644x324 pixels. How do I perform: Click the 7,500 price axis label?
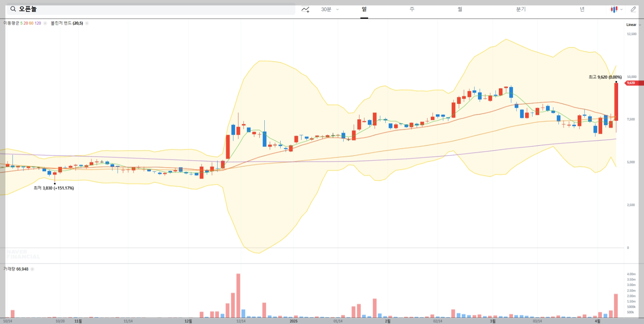click(631, 119)
